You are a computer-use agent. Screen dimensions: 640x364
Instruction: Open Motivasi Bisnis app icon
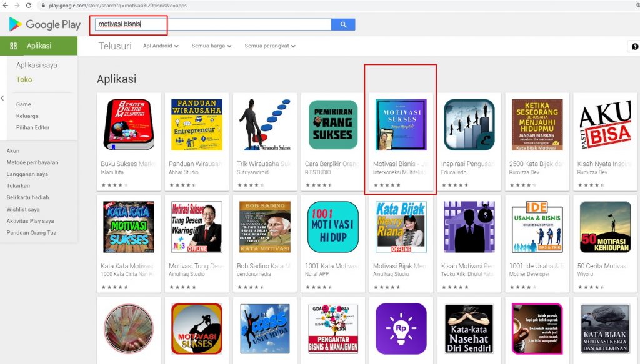pyautogui.click(x=401, y=125)
